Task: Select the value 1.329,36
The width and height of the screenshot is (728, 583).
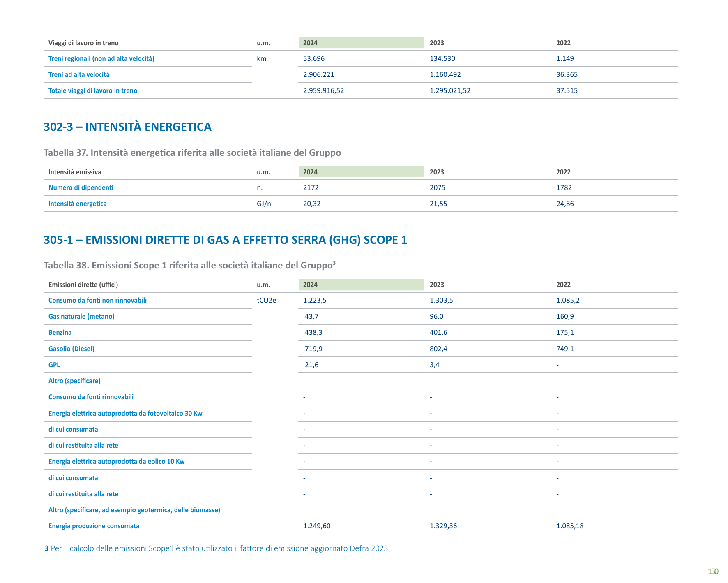Action: (x=443, y=526)
